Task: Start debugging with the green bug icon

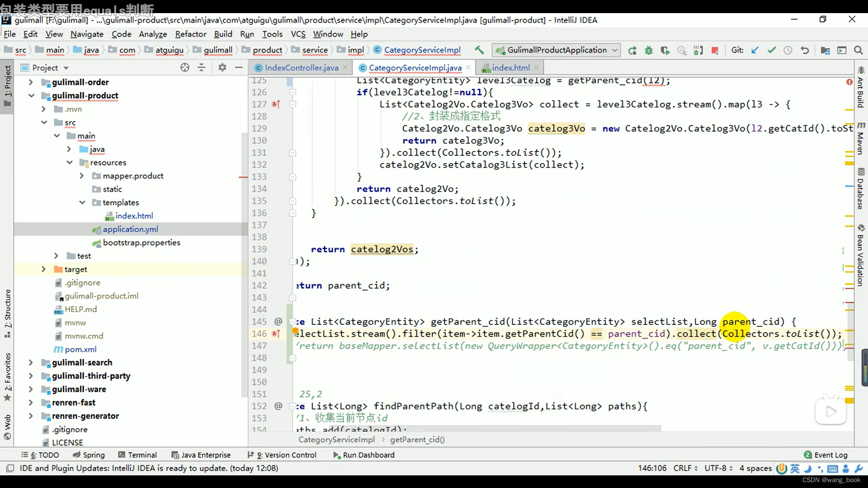Action: click(649, 51)
